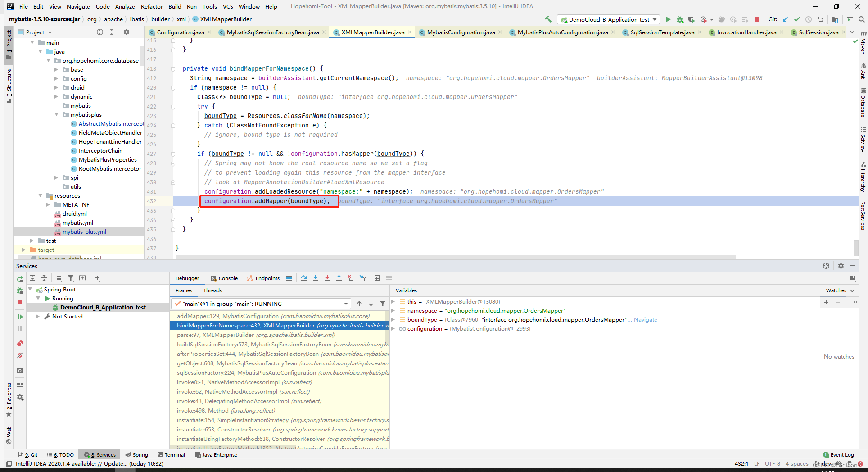Expand the base folder in project tree
Viewport: 868px width, 472px height.
point(57,69)
